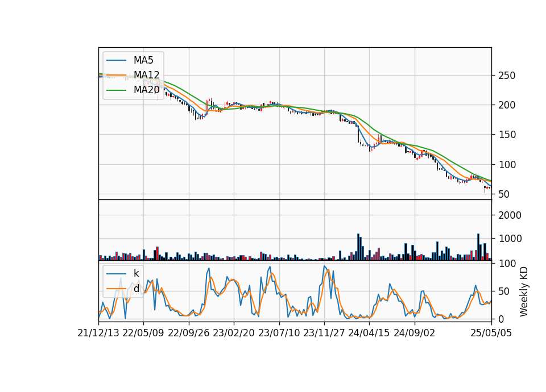Click the 200 price axis value
The image size is (546, 392).
(507, 105)
